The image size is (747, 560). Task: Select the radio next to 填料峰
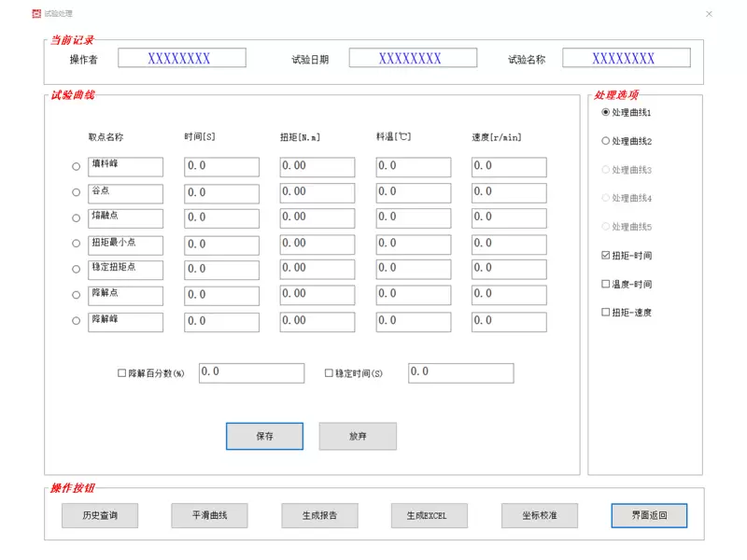tap(77, 166)
